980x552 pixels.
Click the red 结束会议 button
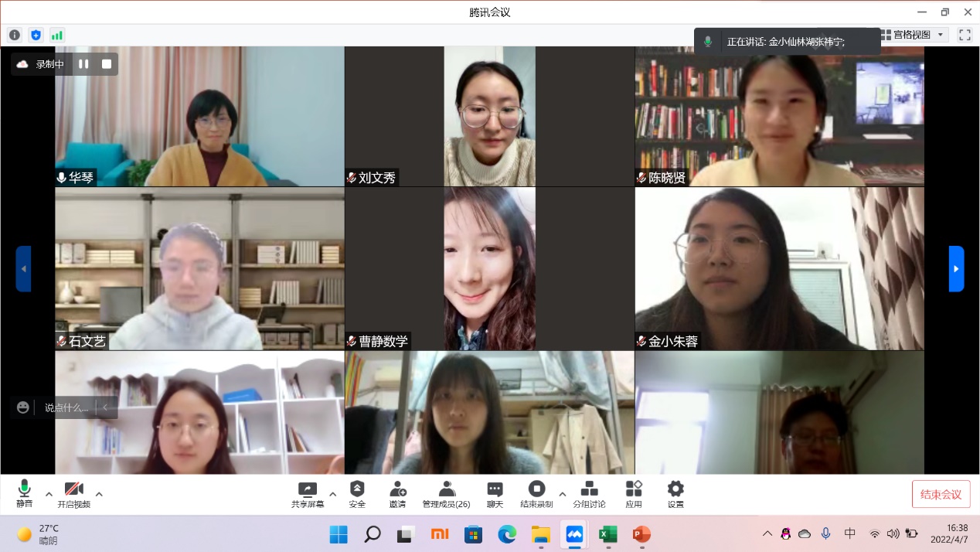(x=941, y=495)
